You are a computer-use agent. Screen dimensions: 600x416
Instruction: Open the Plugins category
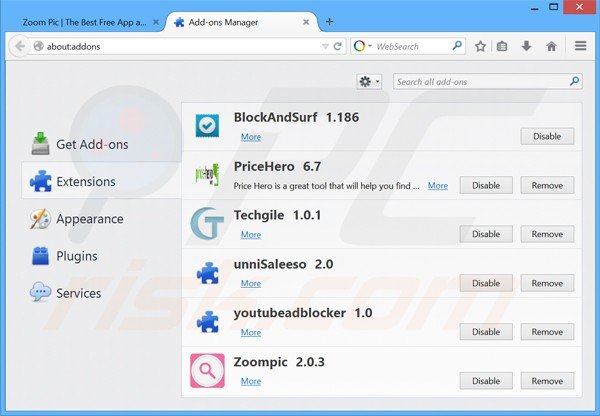click(101, 256)
